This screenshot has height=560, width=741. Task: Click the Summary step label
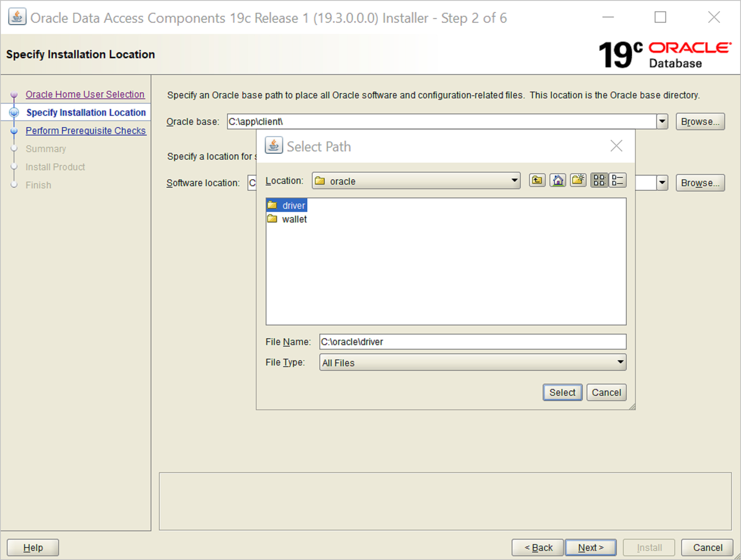click(46, 149)
